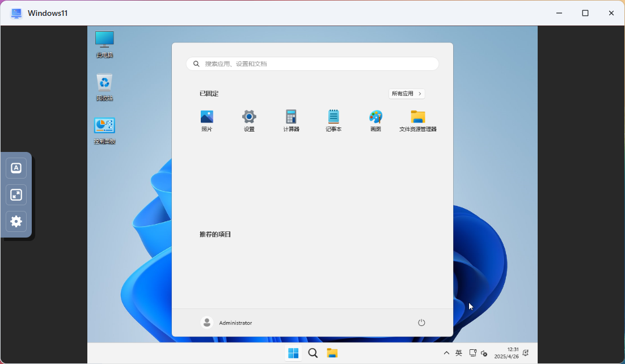Open File Explorer from the taskbar
The image size is (625, 364).
pyautogui.click(x=332, y=353)
